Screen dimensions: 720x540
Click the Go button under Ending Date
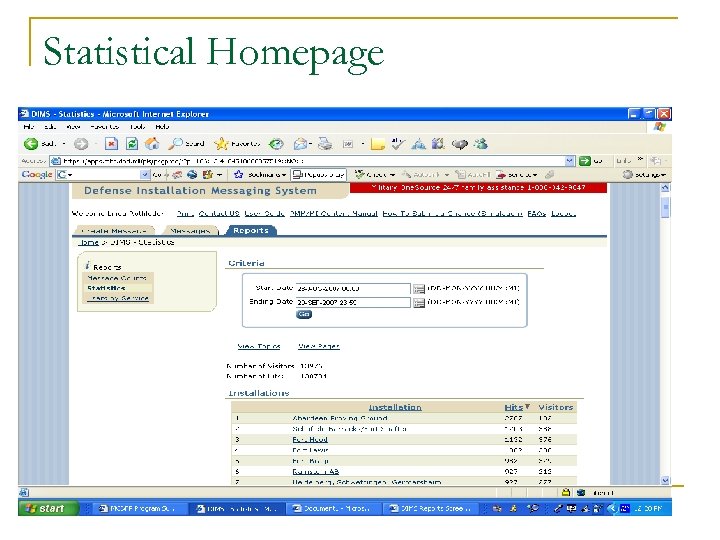pos(304,315)
